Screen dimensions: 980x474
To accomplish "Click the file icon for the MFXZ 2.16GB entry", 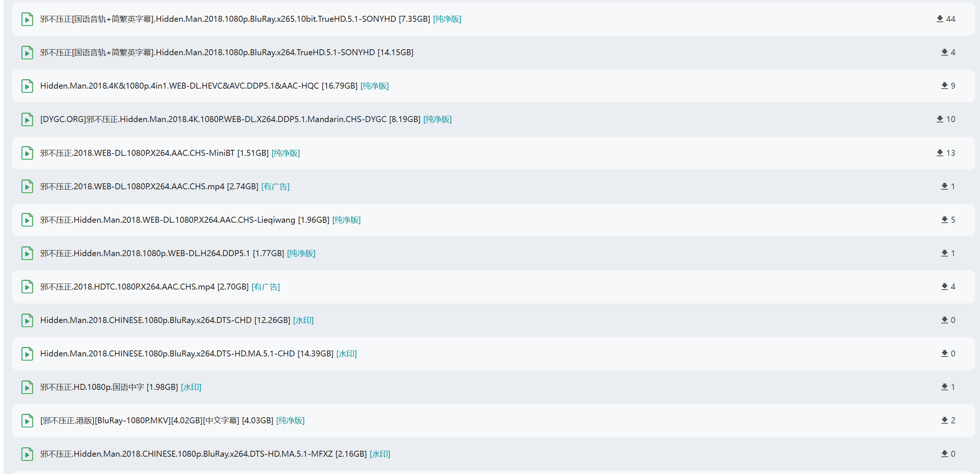I will point(27,454).
